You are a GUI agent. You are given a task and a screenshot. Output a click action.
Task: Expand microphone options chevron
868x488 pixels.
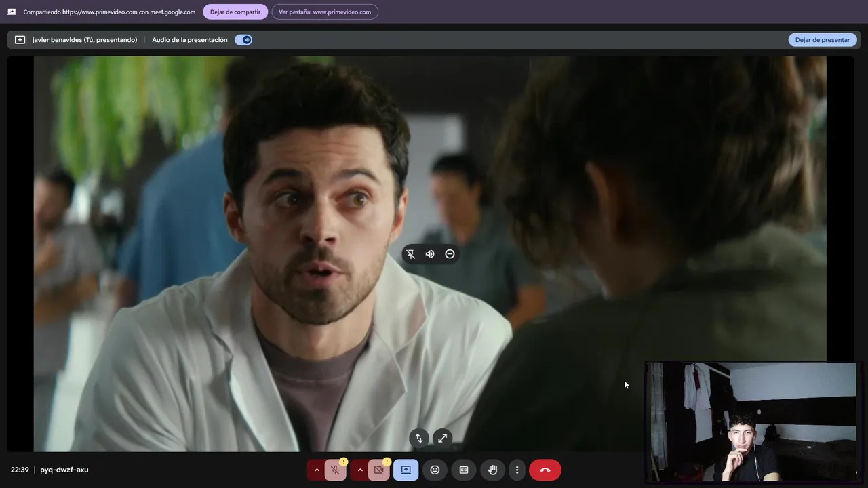pyautogui.click(x=316, y=470)
